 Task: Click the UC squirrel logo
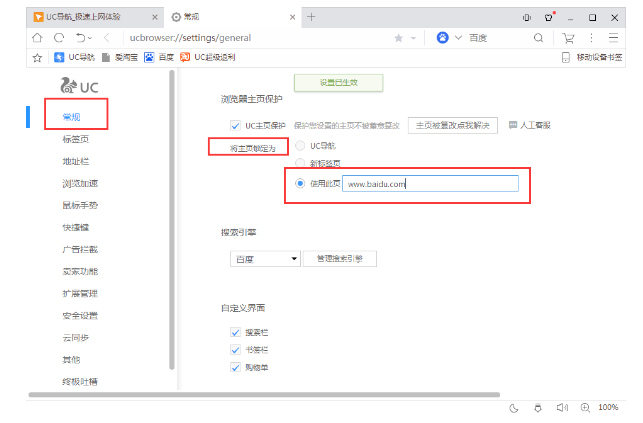pos(80,85)
